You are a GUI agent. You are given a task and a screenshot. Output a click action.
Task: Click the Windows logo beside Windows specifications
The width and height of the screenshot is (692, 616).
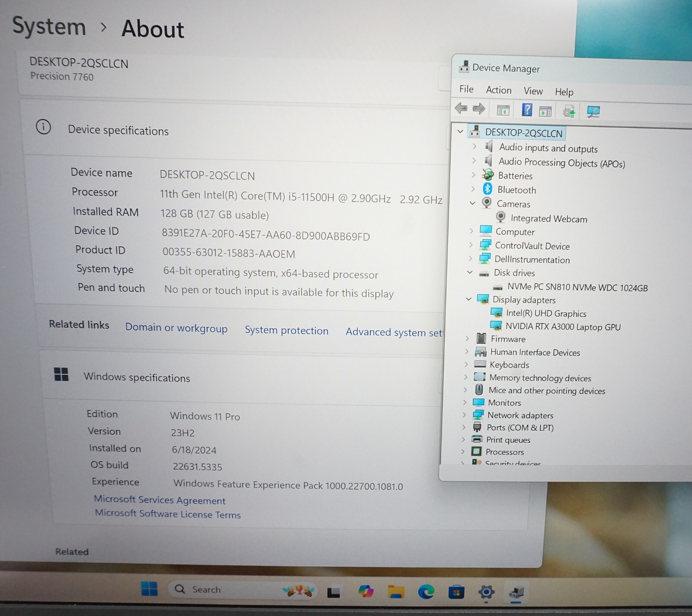pyautogui.click(x=61, y=374)
